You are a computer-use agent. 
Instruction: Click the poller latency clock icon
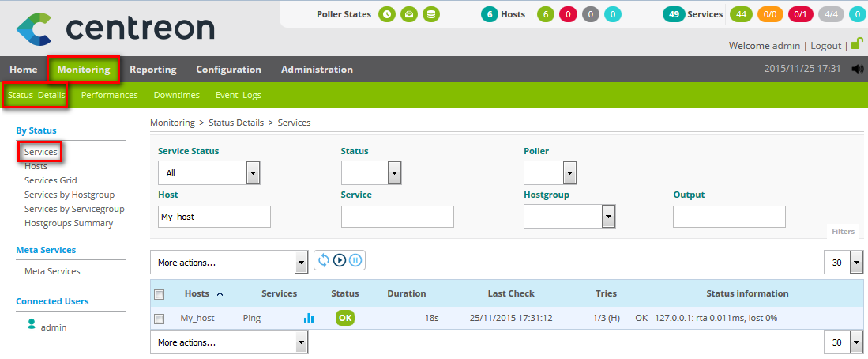point(388,14)
